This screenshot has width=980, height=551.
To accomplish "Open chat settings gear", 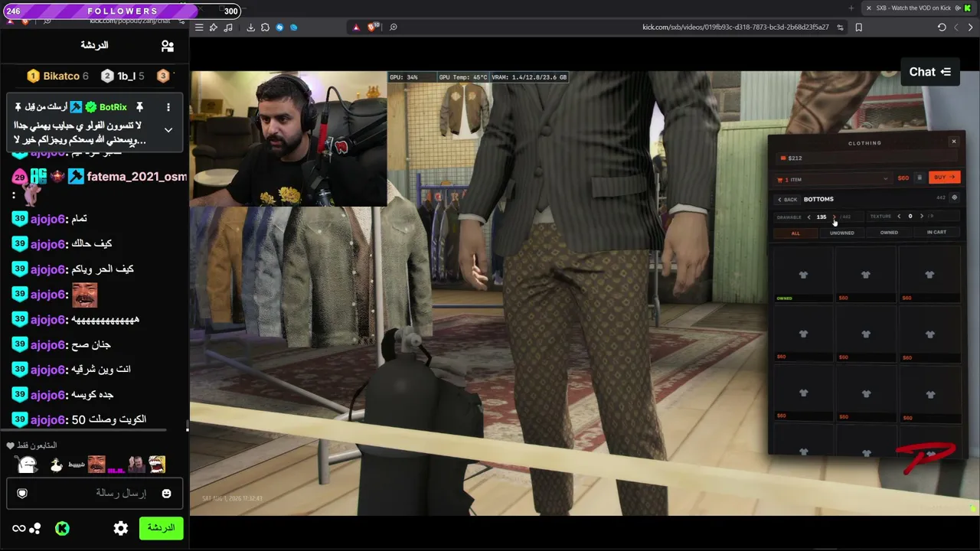I will 121,528.
